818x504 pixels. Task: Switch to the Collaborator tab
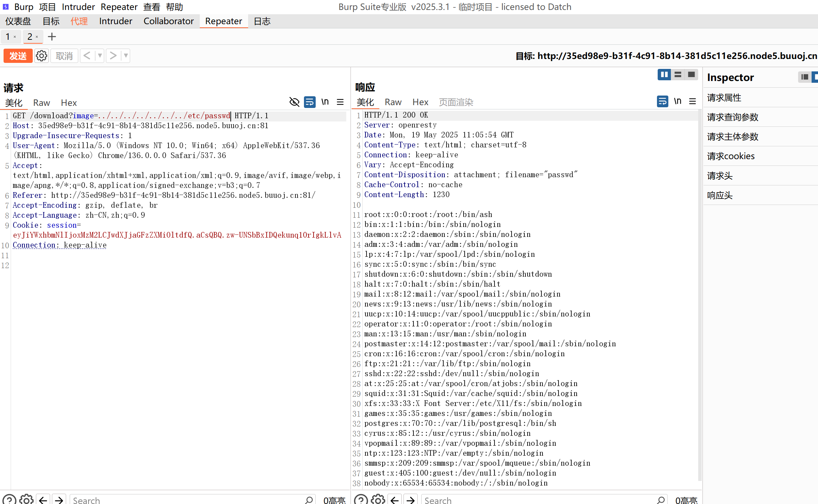click(169, 21)
